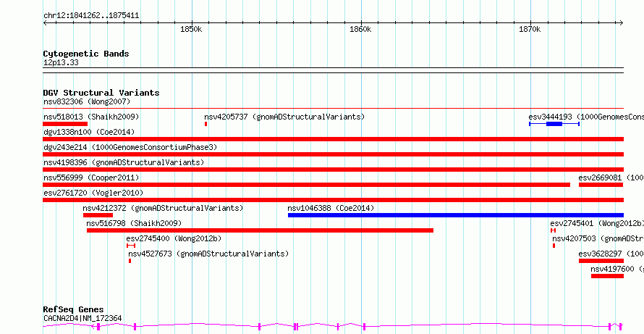Select the nsv556999 (Cooper2011) label
Viewport: 644px width, 334px height.
(91, 178)
